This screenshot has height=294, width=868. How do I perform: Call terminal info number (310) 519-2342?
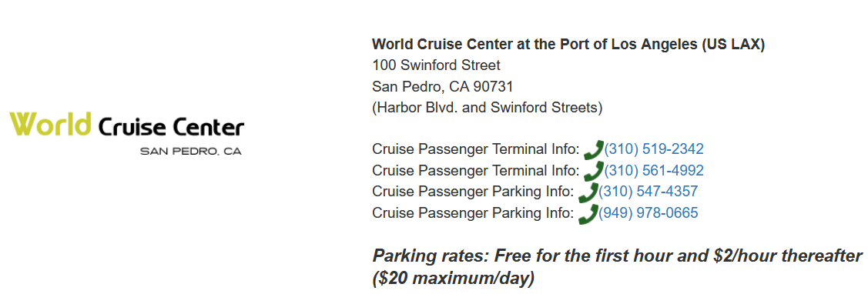654,149
